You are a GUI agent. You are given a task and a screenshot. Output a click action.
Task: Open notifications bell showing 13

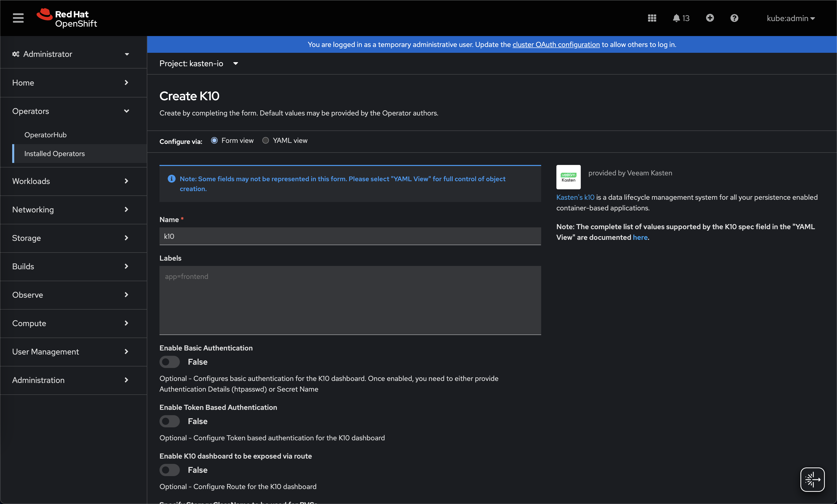(681, 18)
